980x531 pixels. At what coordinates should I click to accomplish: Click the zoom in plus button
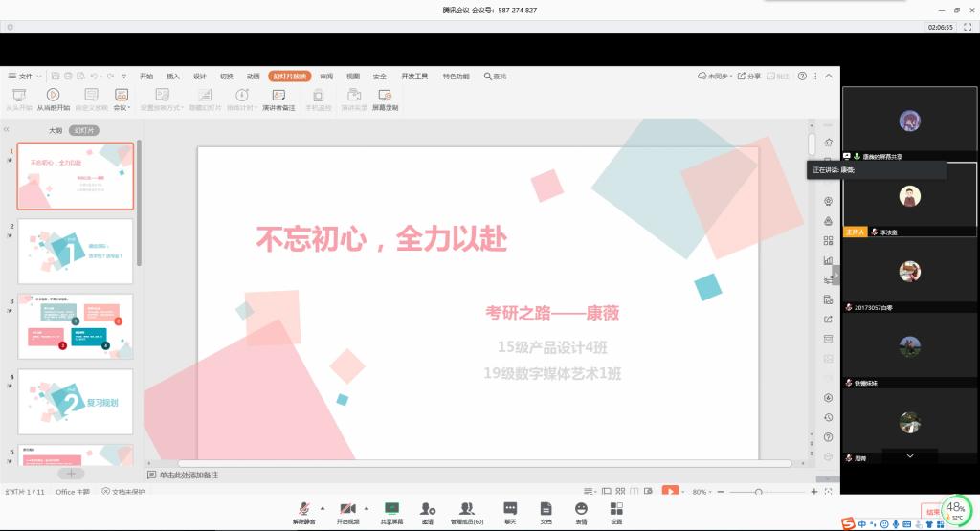coord(813,493)
